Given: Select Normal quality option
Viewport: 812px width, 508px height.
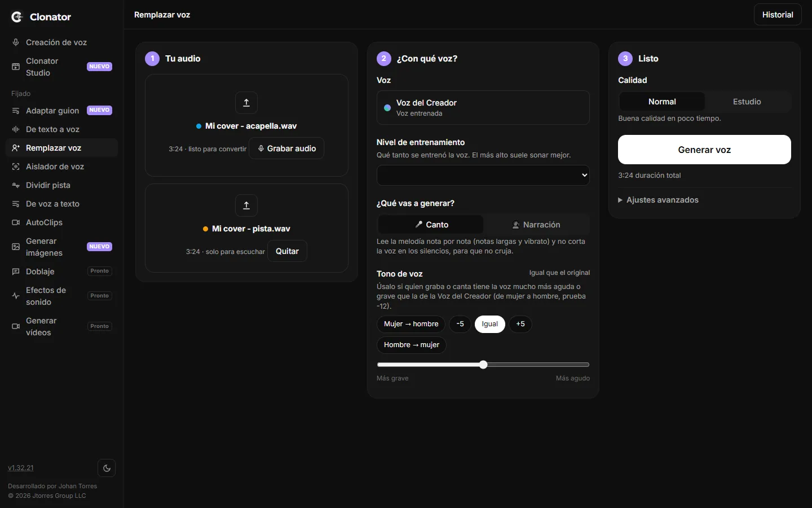Looking at the screenshot, I should tap(662, 102).
